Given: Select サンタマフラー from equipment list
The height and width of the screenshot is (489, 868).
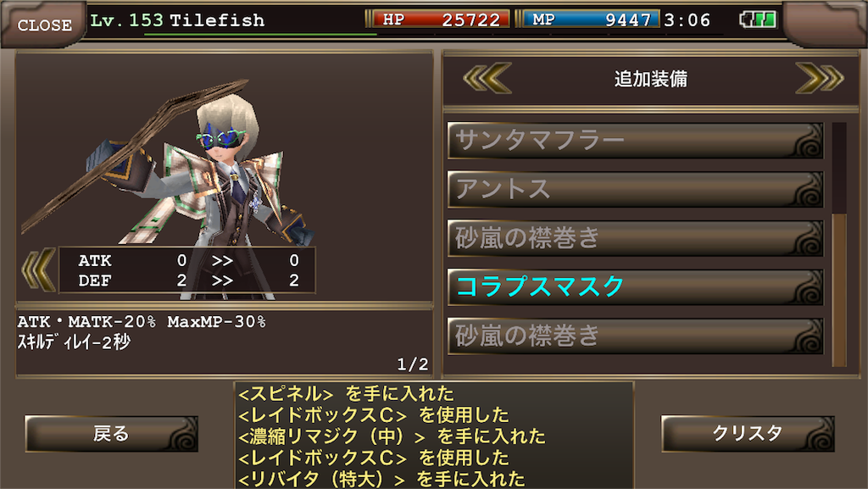Looking at the screenshot, I should coord(635,141).
